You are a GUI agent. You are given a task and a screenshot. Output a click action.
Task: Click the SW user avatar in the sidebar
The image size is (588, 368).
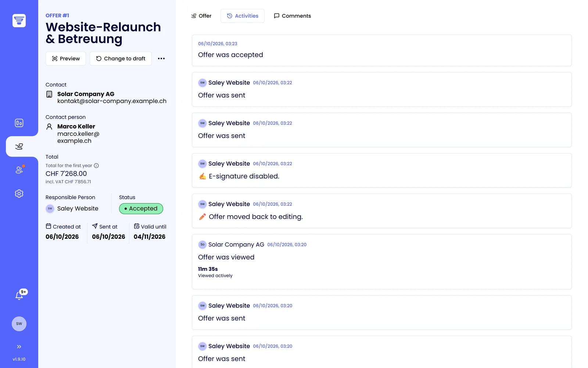pos(19,324)
